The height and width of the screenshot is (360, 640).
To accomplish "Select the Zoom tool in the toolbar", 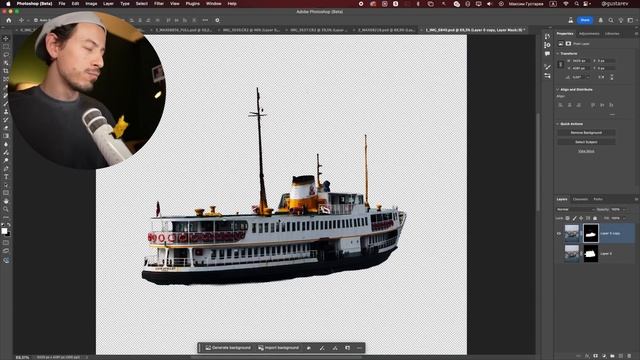I will tap(6, 209).
